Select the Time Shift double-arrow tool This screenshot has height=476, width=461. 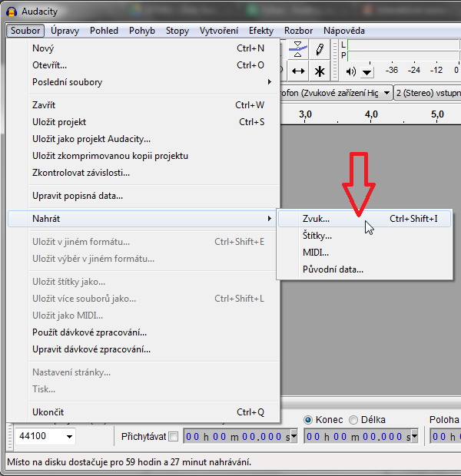pos(298,71)
